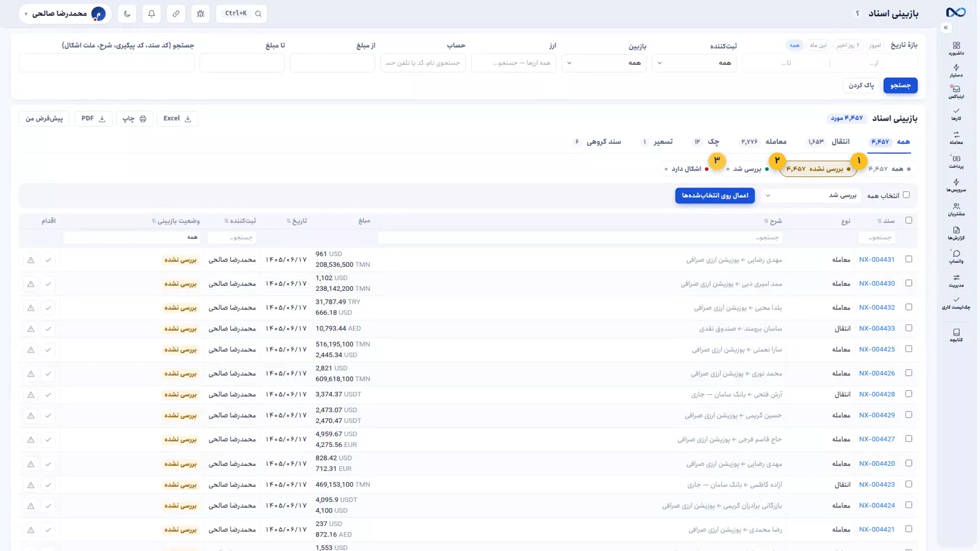Open اینباکس (Inbox) in the sidebar

[x=956, y=92]
